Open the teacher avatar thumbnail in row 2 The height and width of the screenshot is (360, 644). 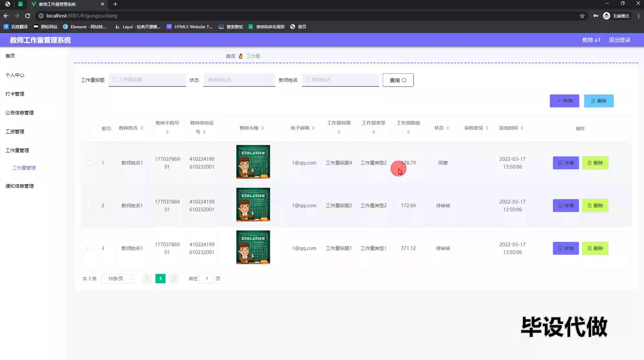point(253,205)
